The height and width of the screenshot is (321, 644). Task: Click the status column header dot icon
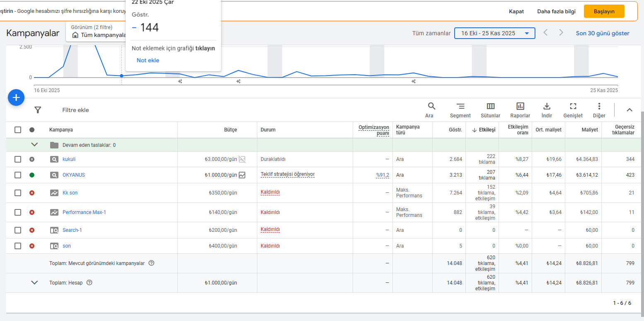pyautogui.click(x=32, y=130)
